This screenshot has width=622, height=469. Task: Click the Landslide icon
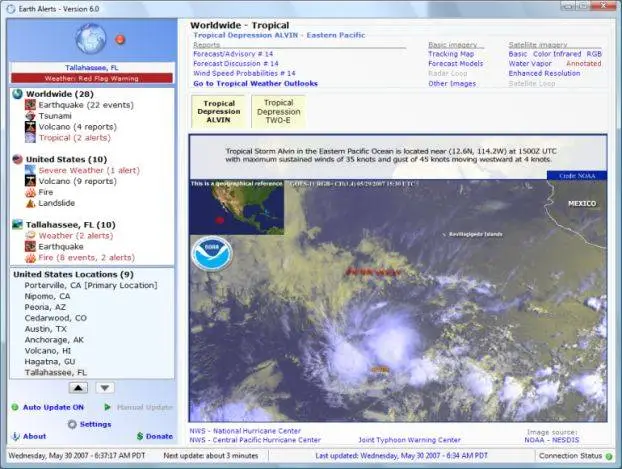(x=30, y=203)
